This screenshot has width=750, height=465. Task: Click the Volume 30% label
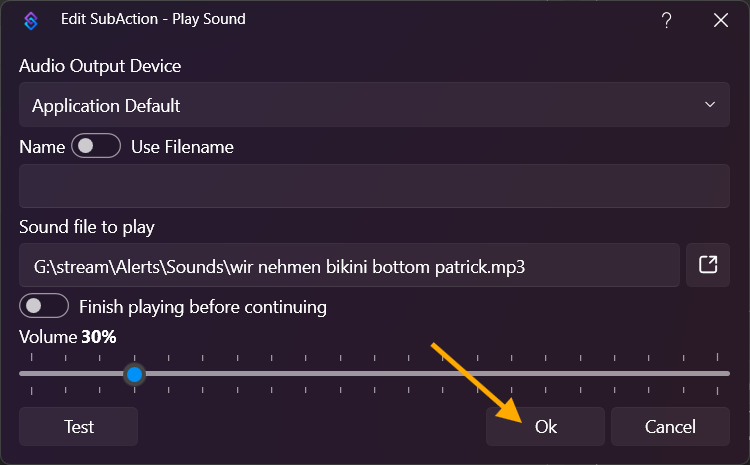tap(68, 337)
